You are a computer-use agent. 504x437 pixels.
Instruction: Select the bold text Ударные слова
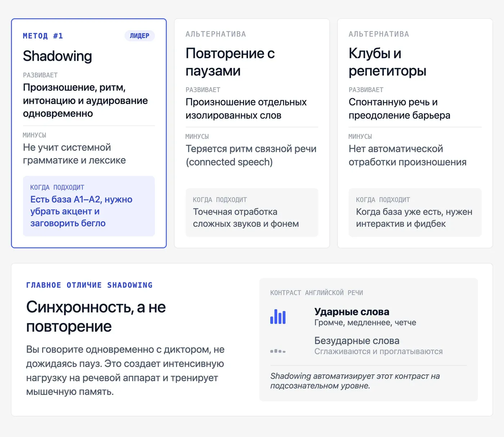pyautogui.click(x=352, y=312)
